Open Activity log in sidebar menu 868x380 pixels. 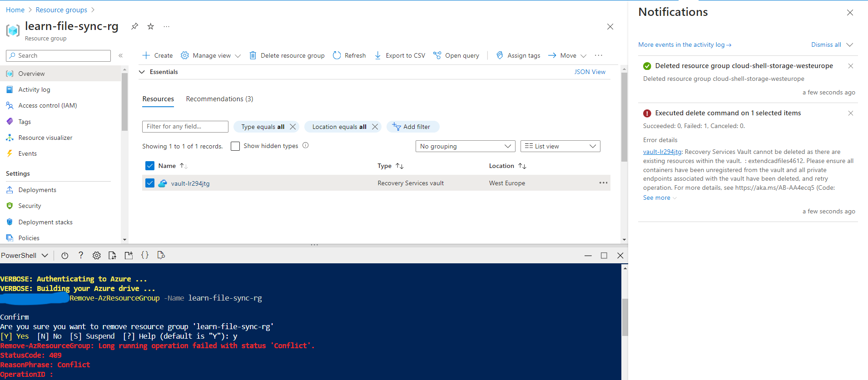(34, 90)
